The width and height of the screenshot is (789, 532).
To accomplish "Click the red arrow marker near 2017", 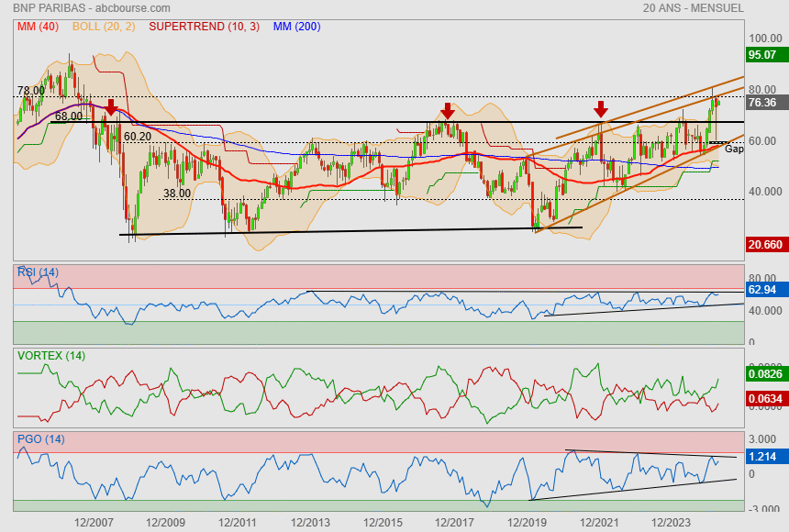I will [448, 111].
